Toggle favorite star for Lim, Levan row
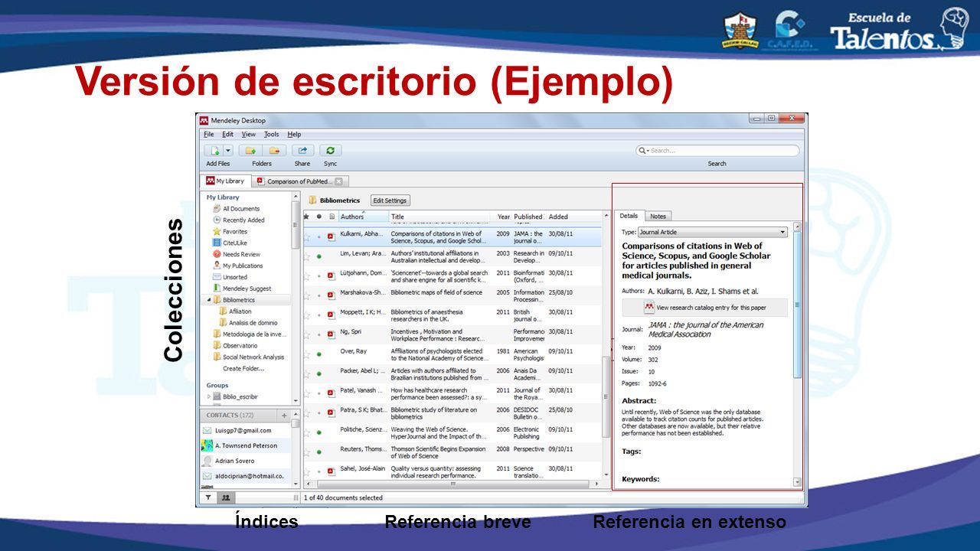The height and width of the screenshot is (551, 980). tap(308, 256)
